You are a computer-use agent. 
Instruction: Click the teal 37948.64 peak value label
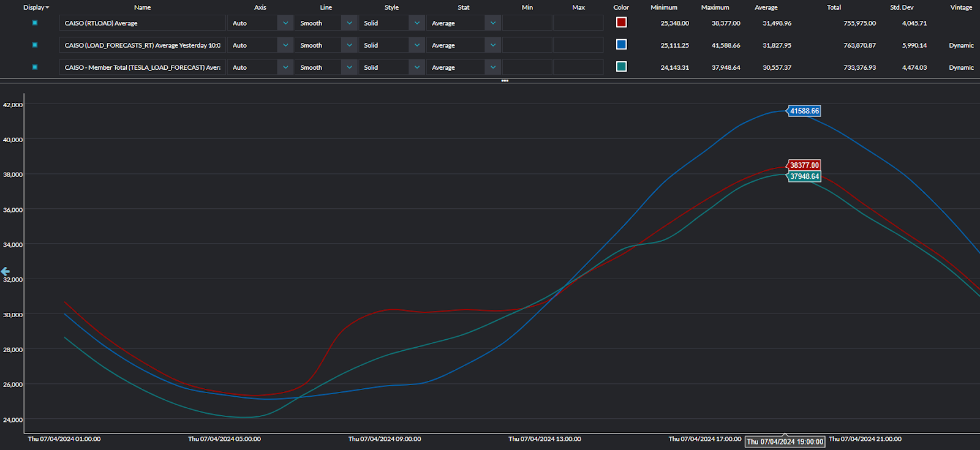pos(804,176)
